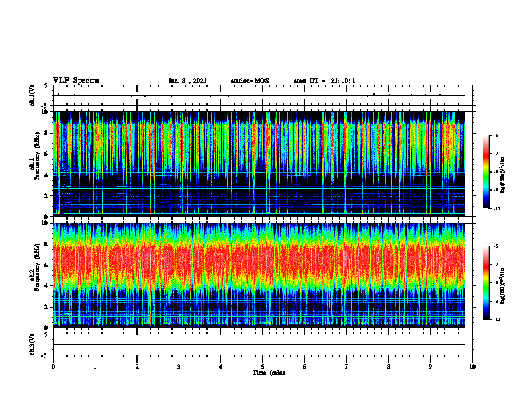
Task: Click the ch.2 frequency axis "2" tick label
Action: coord(47,307)
